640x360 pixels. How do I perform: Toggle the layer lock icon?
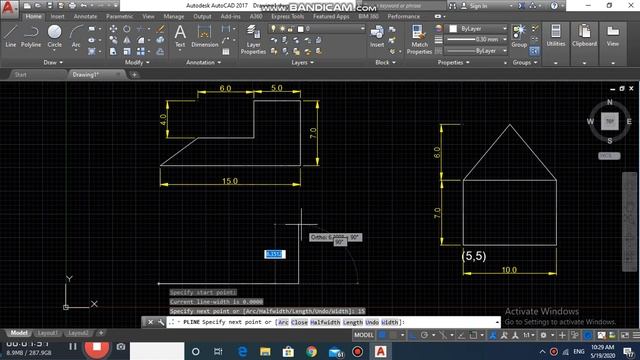[x=290, y=29]
